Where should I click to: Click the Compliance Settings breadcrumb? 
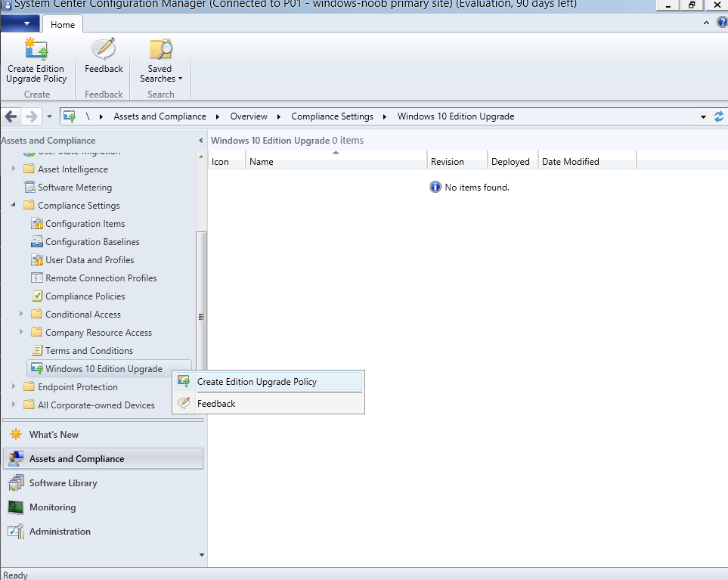click(x=333, y=116)
